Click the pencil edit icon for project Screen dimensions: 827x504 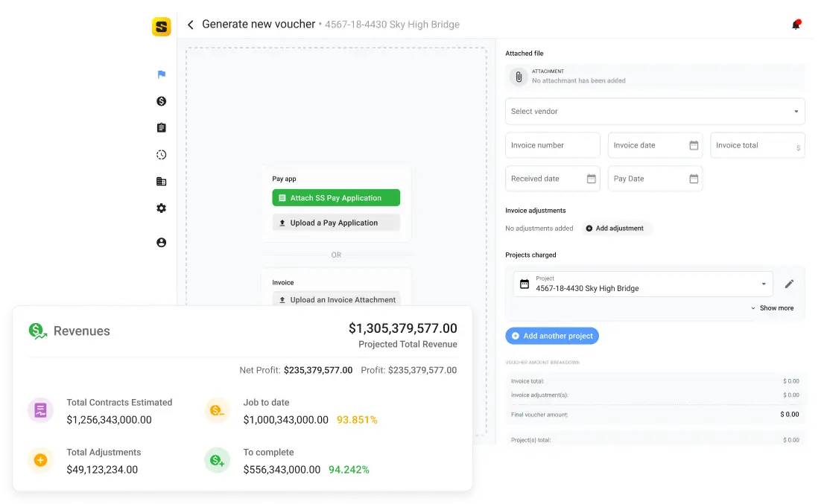pos(790,284)
